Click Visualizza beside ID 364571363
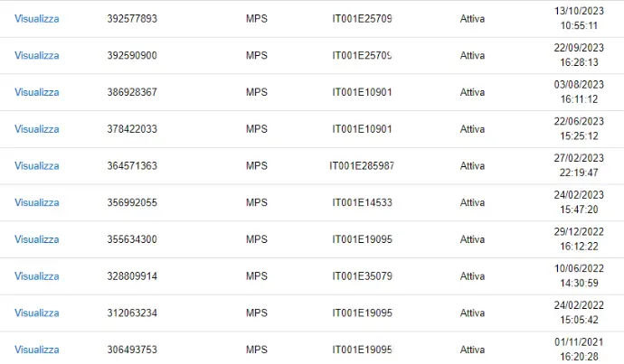This screenshot has width=624, height=364. pyautogui.click(x=36, y=166)
